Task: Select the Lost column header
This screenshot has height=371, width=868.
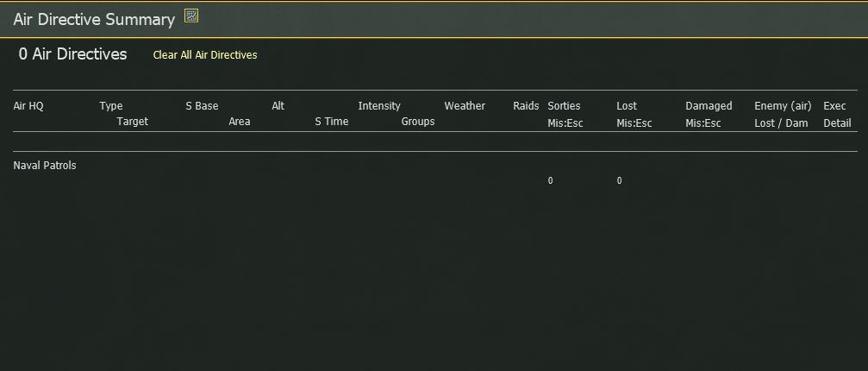Action: coord(627,106)
